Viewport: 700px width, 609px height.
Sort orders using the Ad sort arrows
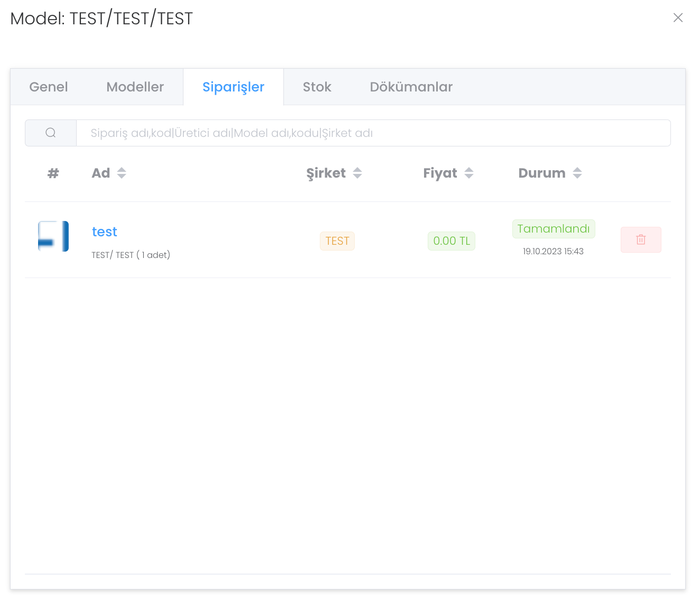pos(122,173)
